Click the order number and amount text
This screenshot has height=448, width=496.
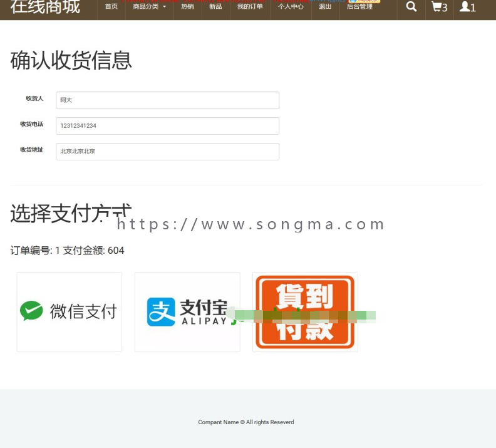pyautogui.click(x=67, y=250)
